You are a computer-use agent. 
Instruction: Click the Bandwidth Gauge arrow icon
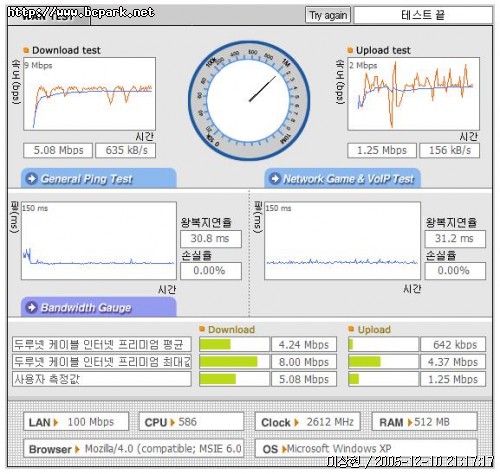pyautogui.click(x=32, y=307)
